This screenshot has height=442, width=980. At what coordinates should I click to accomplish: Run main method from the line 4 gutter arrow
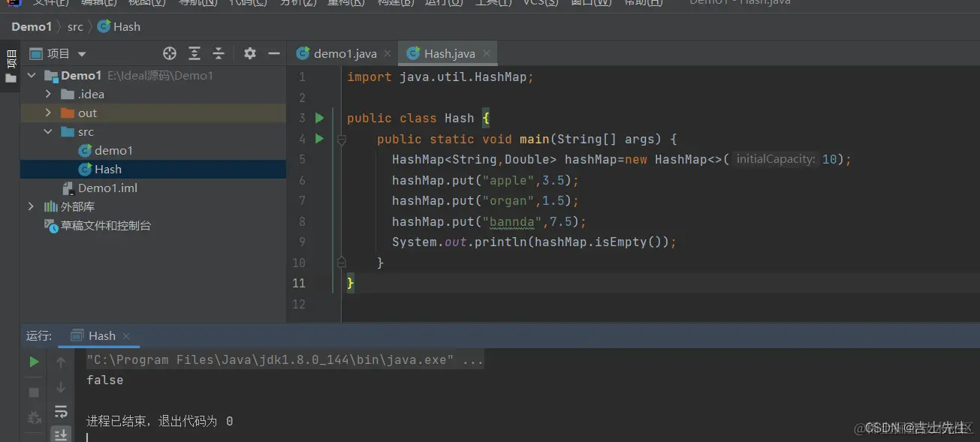(319, 139)
